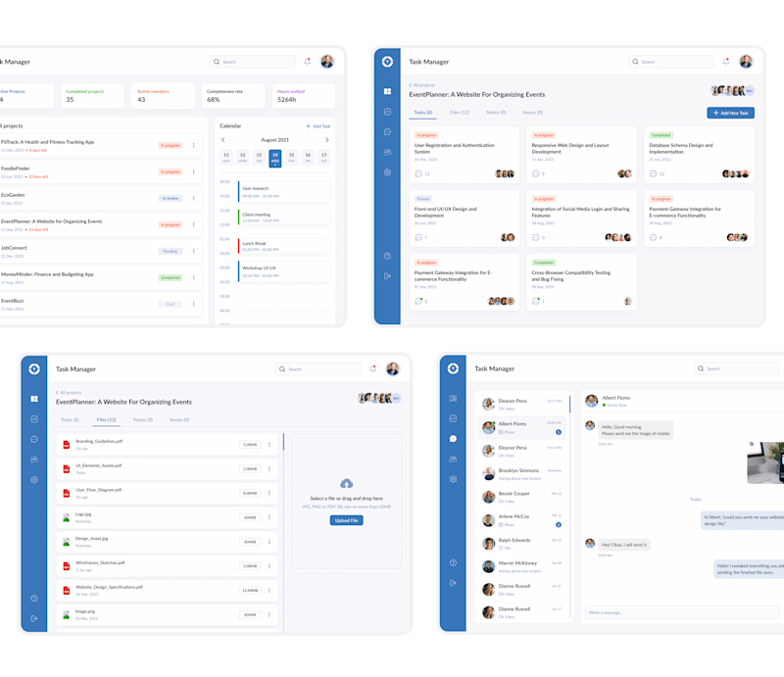Open options menu for Wireframes_Sketches.pdf file
The image size is (784, 677).
click(269, 566)
